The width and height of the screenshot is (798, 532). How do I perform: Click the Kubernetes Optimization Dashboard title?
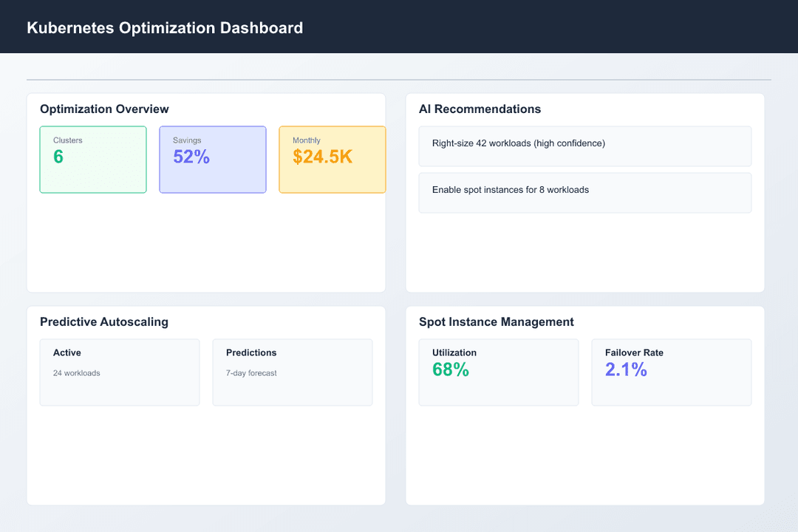coord(165,27)
